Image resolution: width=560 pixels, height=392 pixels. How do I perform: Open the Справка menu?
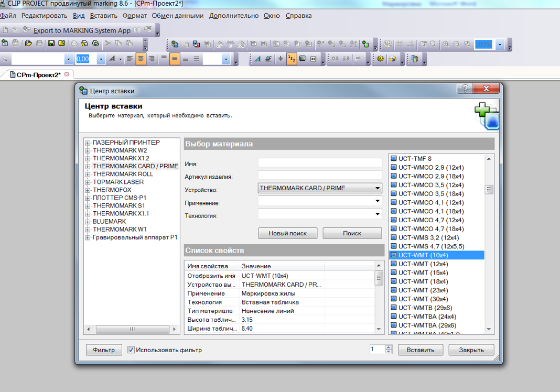pyautogui.click(x=298, y=16)
